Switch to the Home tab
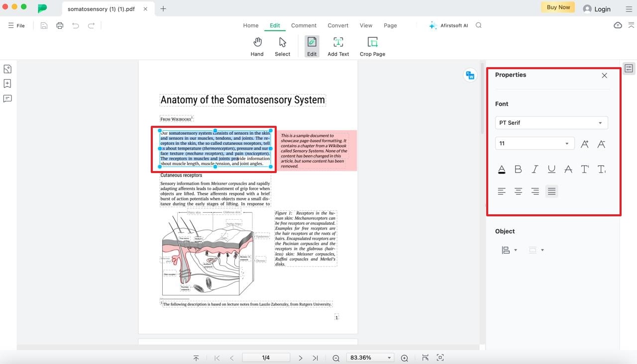Image resolution: width=637 pixels, height=364 pixels. click(x=251, y=25)
